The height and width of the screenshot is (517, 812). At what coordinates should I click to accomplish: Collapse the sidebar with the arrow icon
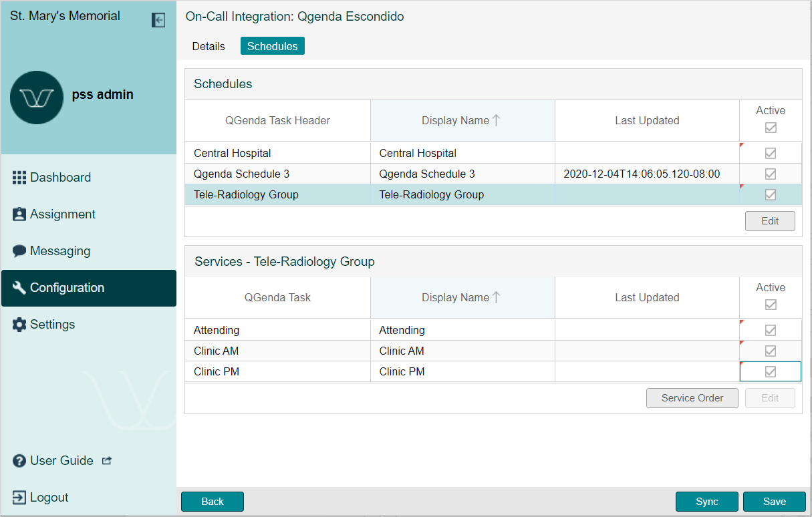pyautogui.click(x=158, y=20)
